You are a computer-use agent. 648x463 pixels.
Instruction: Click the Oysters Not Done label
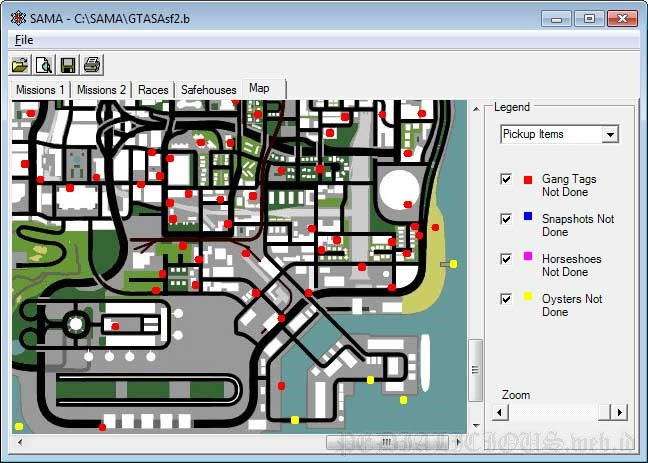click(x=572, y=305)
